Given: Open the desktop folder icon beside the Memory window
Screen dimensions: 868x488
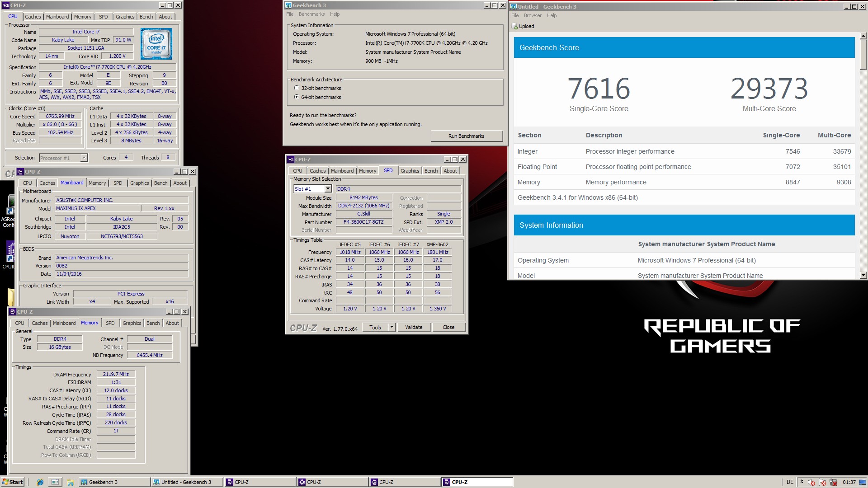Looking at the screenshot, I should coord(11,297).
